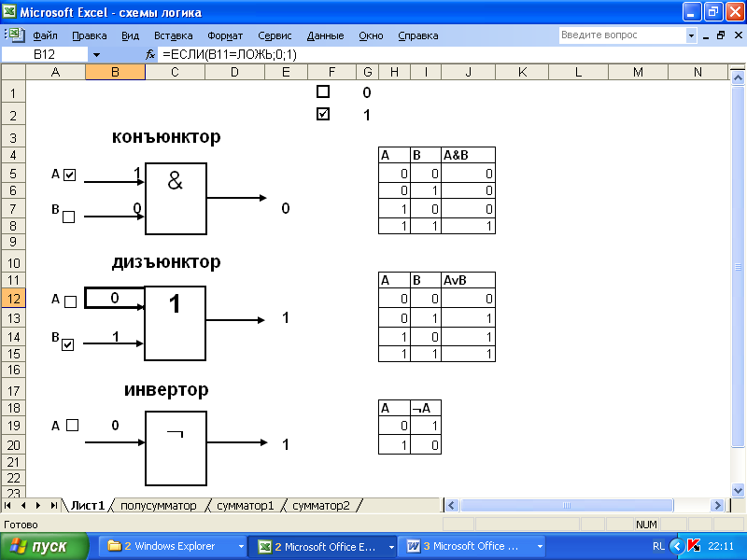
Task: Click the horizontal scrollbar right arrow
Action: click(x=717, y=505)
